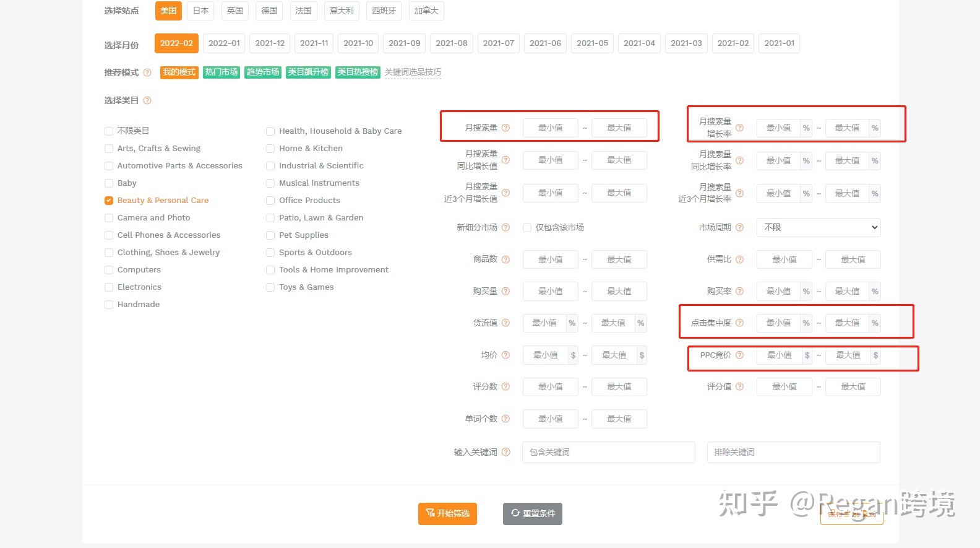Click 月搜索量 minimum value field

550,128
